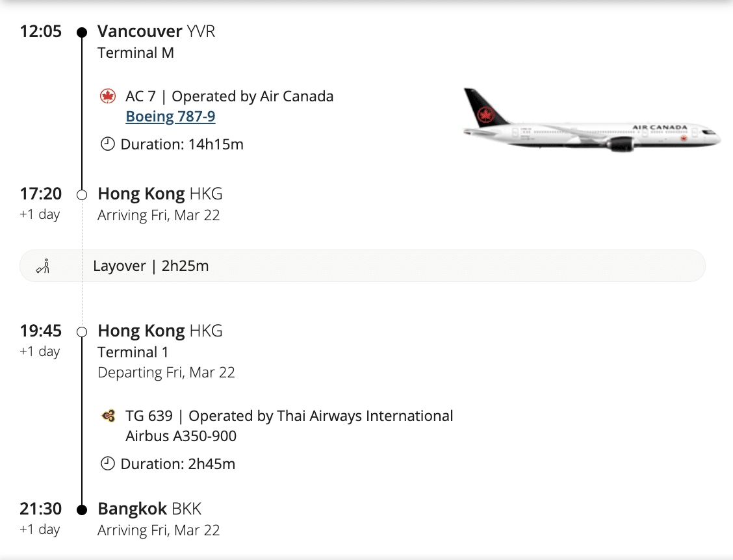733x560 pixels.
Task: Click the Vancouver departure timeline dot
Action: tap(82, 32)
